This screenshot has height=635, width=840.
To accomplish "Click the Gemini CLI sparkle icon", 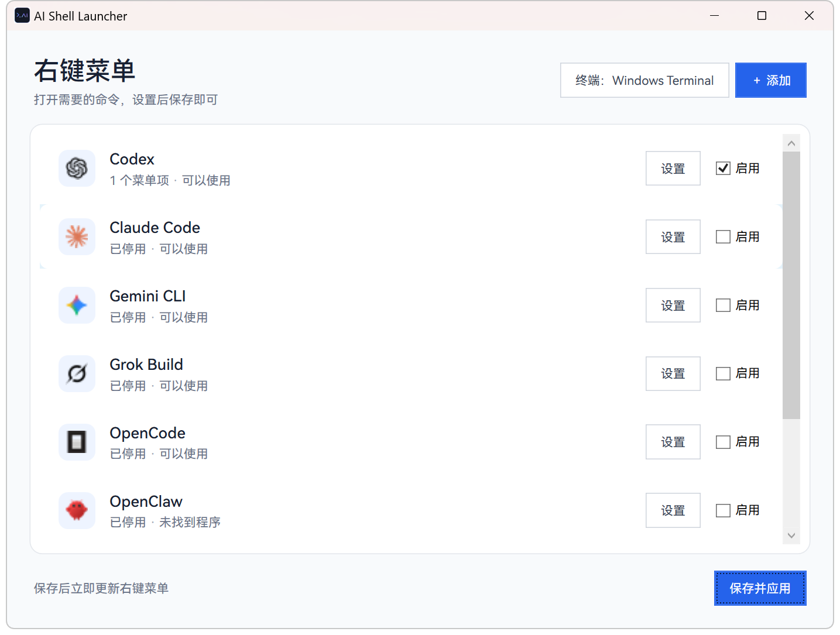I will [77, 306].
